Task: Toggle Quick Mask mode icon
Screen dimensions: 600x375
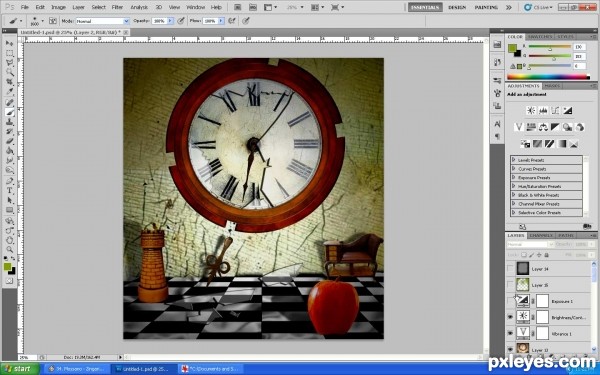Action: 9,281
